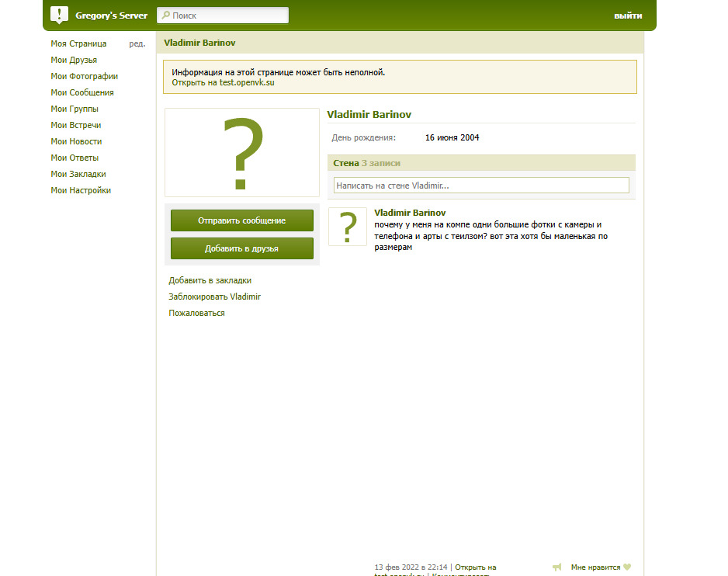
Task: Click Заблокировать Vladimir link
Action: click(214, 297)
